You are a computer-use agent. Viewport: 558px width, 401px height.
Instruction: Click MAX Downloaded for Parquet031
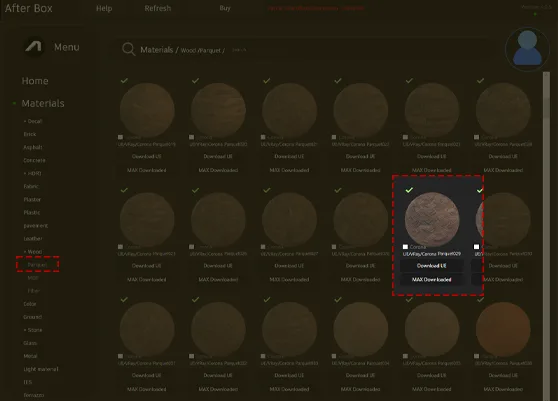click(x=147, y=389)
